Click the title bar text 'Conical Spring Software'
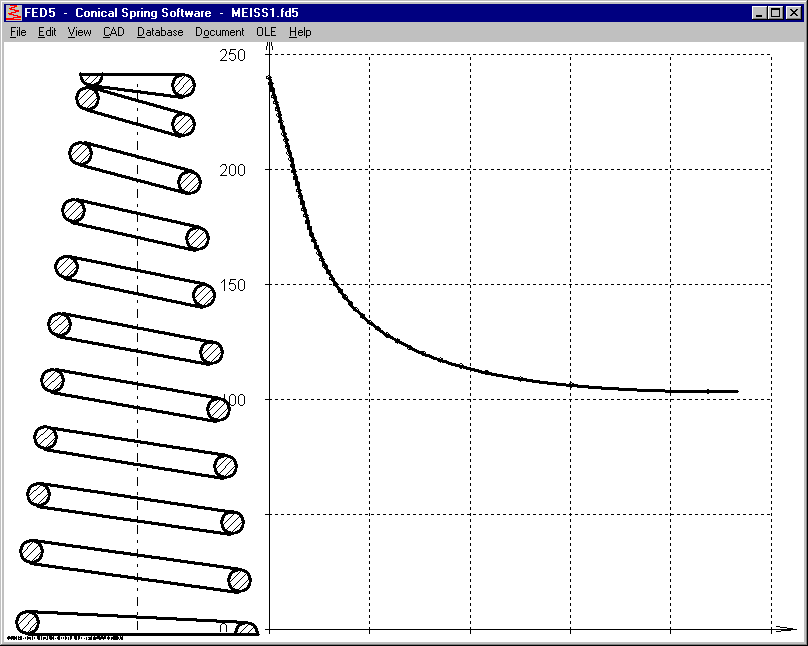The image size is (808, 646). coord(143,13)
